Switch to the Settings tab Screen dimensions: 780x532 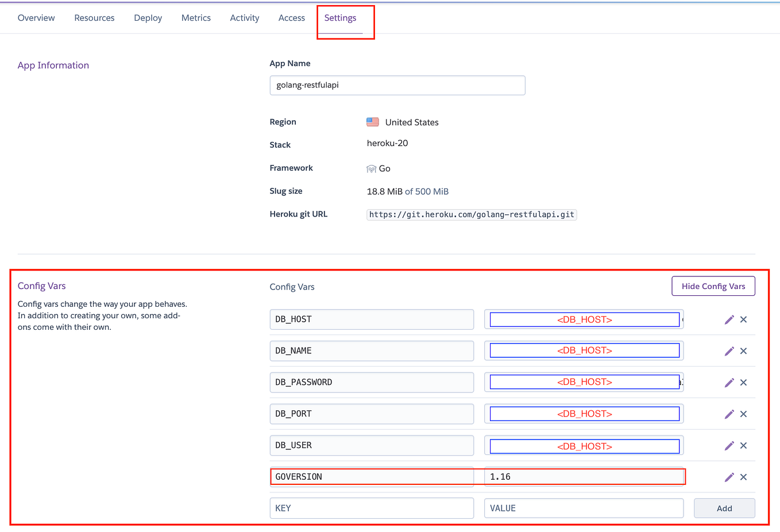[x=340, y=18]
